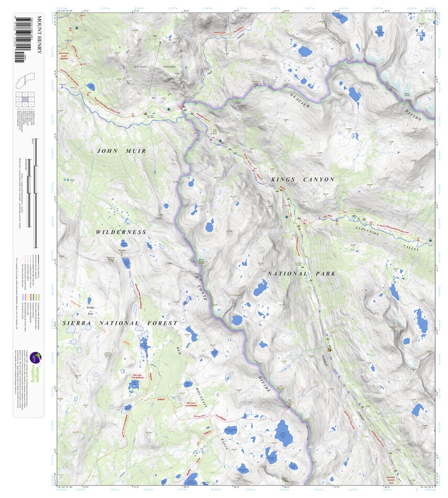Select the MOUNT HENRY map title

click(x=39, y=32)
